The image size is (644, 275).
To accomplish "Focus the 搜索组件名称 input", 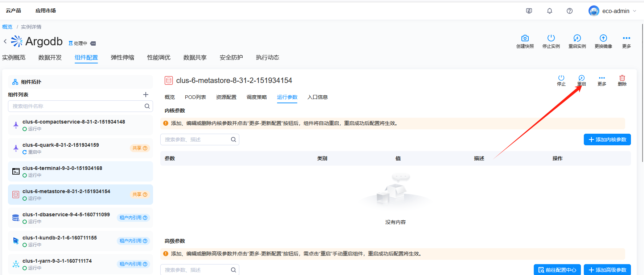I will point(80,106).
